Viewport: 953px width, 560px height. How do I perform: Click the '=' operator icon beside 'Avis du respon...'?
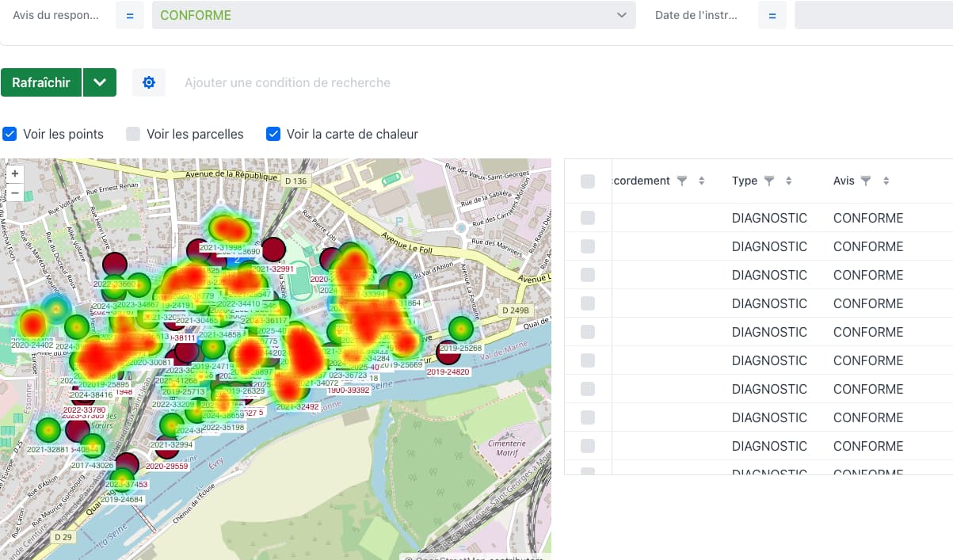[x=129, y=14]
